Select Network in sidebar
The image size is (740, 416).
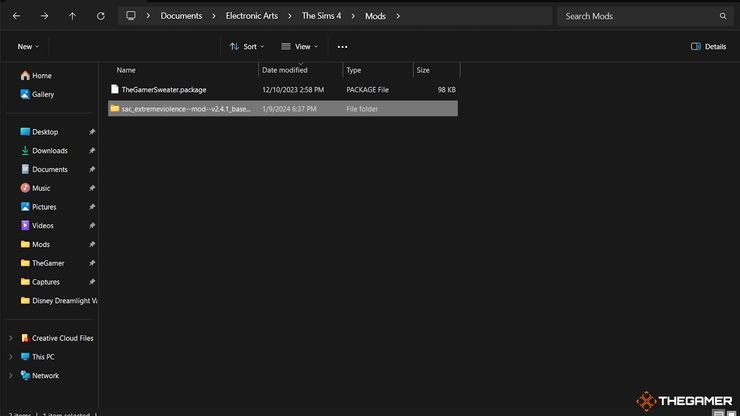(x=40, y=376)
